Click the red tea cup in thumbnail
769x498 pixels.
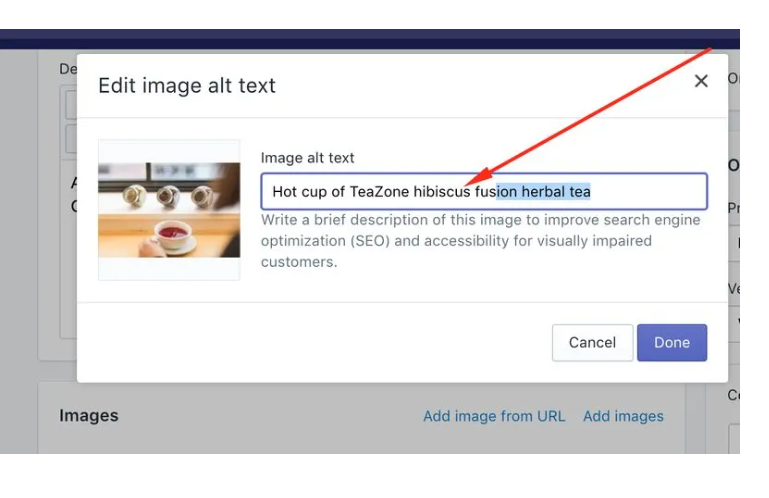173,235
